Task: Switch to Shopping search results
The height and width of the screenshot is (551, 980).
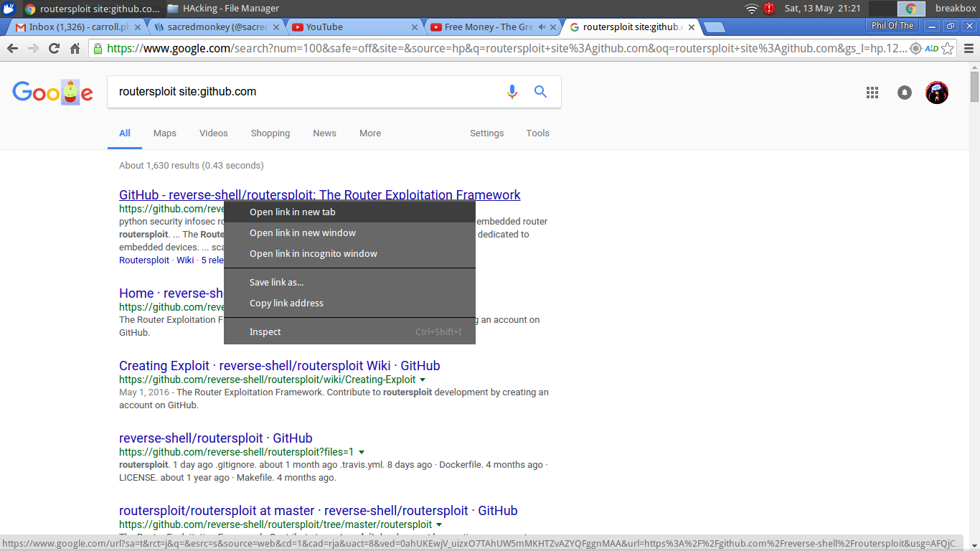Action: tap(270, 133)
